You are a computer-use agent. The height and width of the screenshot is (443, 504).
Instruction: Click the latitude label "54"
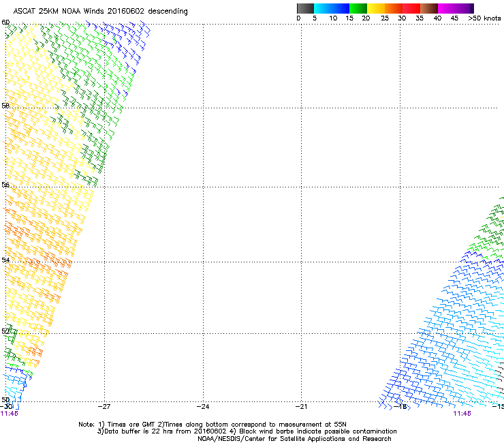click(5, 260)
